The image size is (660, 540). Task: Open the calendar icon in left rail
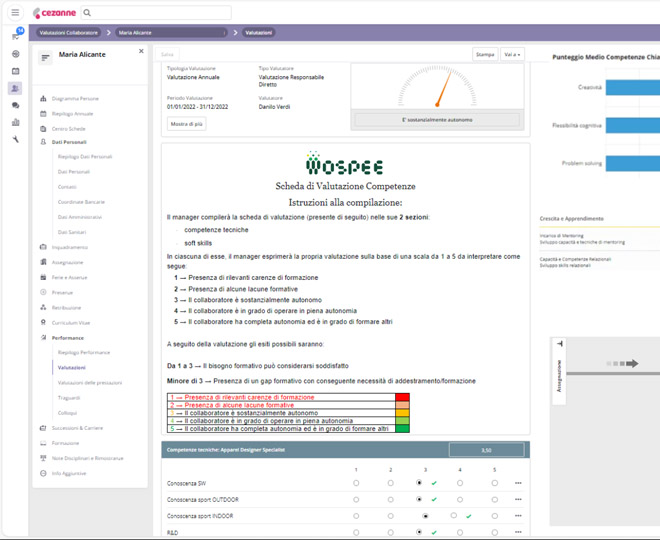click(x=16, y=71)
